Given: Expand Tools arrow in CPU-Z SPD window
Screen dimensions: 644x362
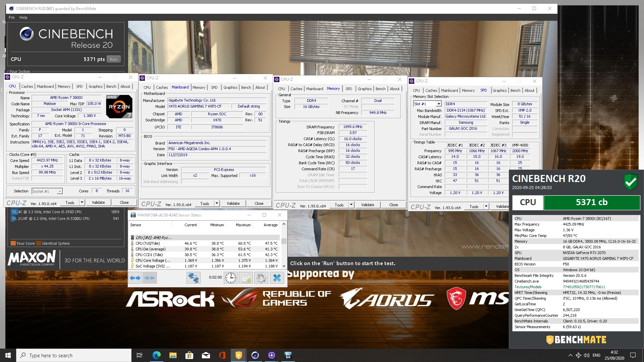Looking at the screenshot, I should [x=486, y=206].
